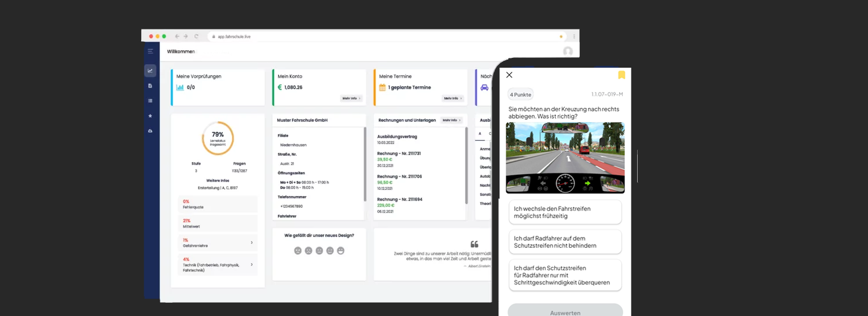Open the list icon in sidebar

(x=150, y=101)
